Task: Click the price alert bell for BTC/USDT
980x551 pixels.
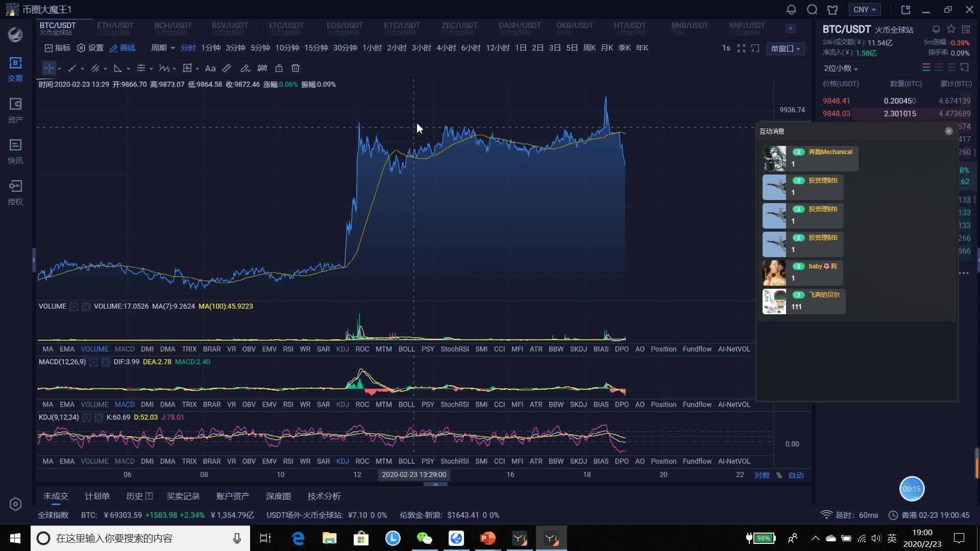Action: click(936, 29)
